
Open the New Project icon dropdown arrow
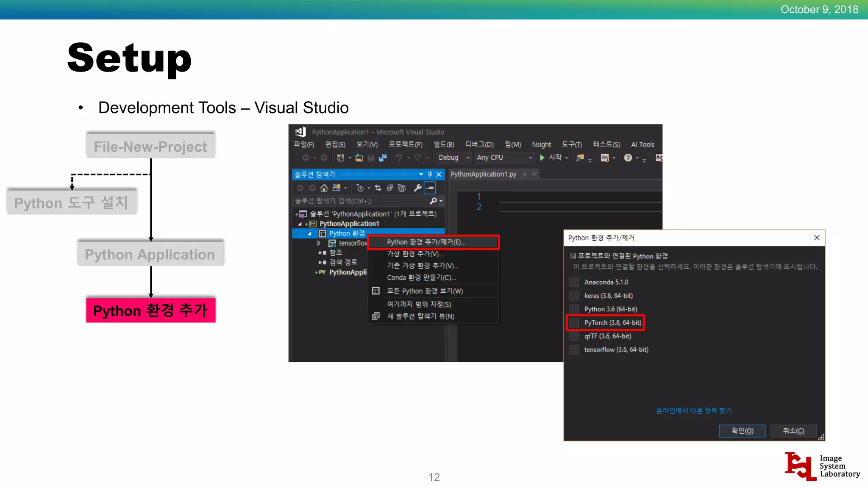pyautogui.click(x=350, y=158)
